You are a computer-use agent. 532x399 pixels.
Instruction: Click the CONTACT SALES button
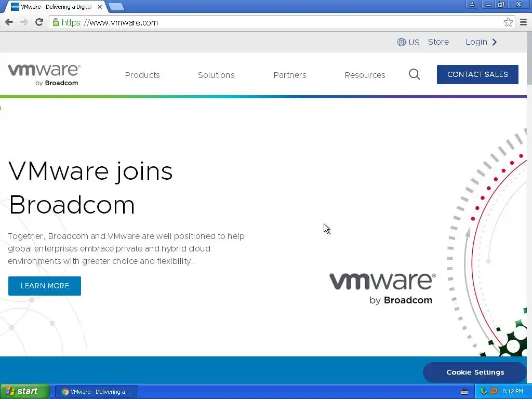pyautogui.click(x=477, y=74)
